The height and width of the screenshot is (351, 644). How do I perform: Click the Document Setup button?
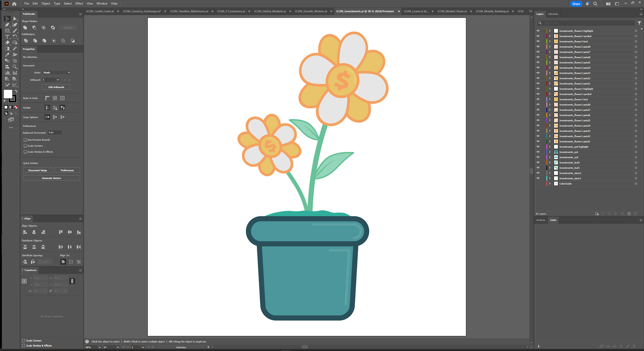[38, 170]
